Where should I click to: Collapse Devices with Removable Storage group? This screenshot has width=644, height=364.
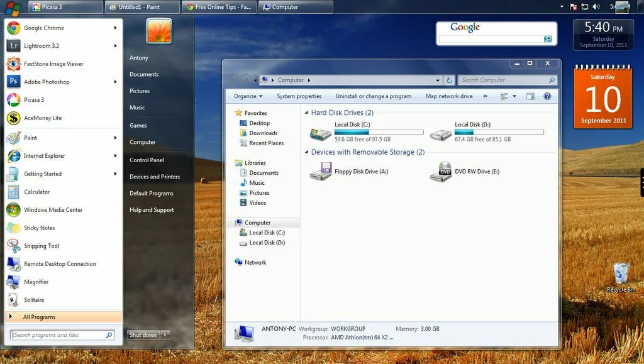306,152
